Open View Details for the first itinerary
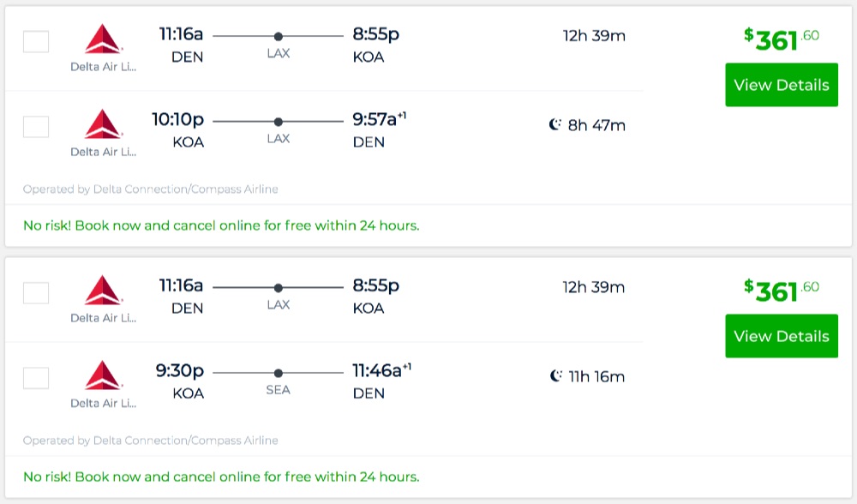This screenshot has height=504, width=857. pos(781,85)
